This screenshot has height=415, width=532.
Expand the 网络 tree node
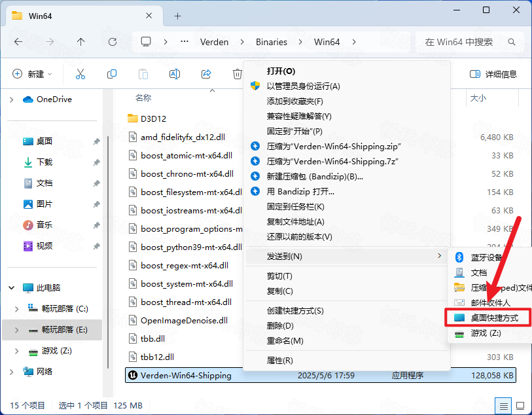[x=12, y=372]
